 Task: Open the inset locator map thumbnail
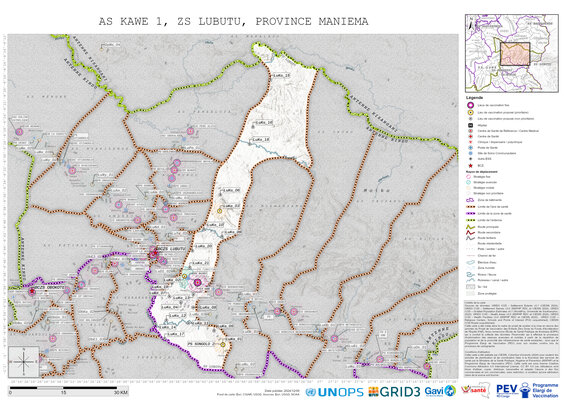(512, 53)
